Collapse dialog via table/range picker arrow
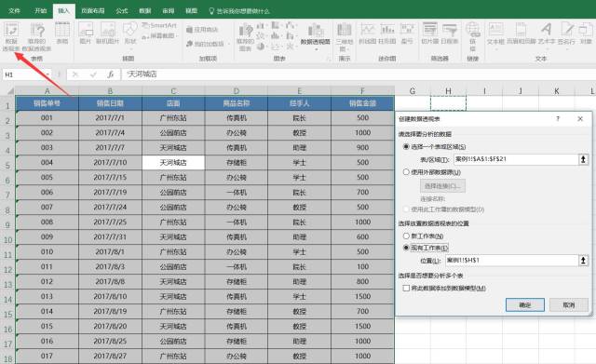Image resolution: width=596 pixels, height=364 pixels. coord(584,159)
